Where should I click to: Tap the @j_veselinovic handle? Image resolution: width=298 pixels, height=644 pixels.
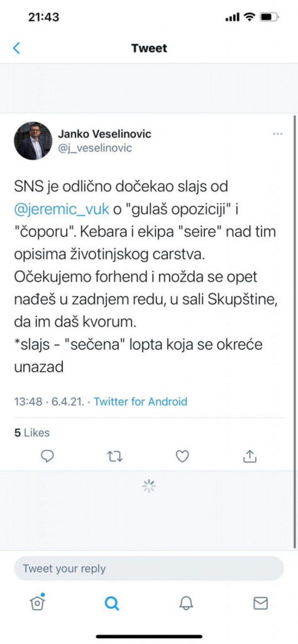95,148
